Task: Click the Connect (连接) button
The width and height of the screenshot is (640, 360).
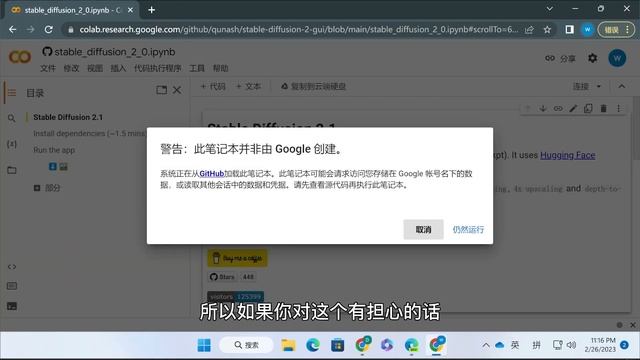Action: (x=580, y=86)
